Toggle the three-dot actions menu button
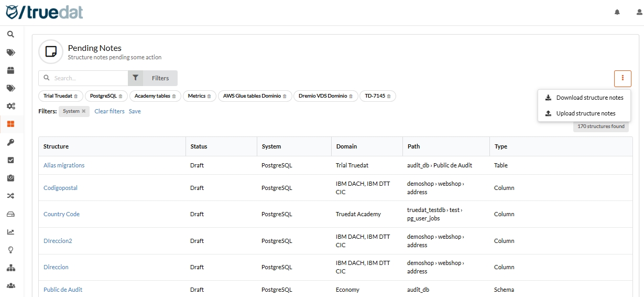 coord(623,78)
